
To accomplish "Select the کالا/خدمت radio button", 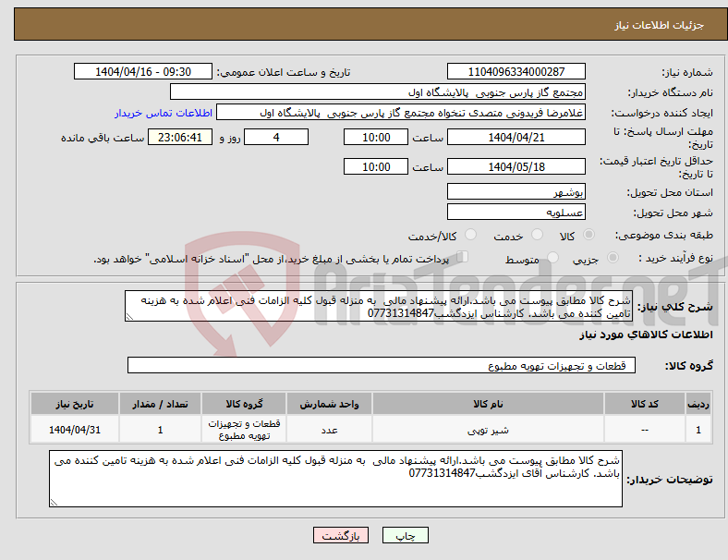I will pyautogui.click(x=470, y=235).
